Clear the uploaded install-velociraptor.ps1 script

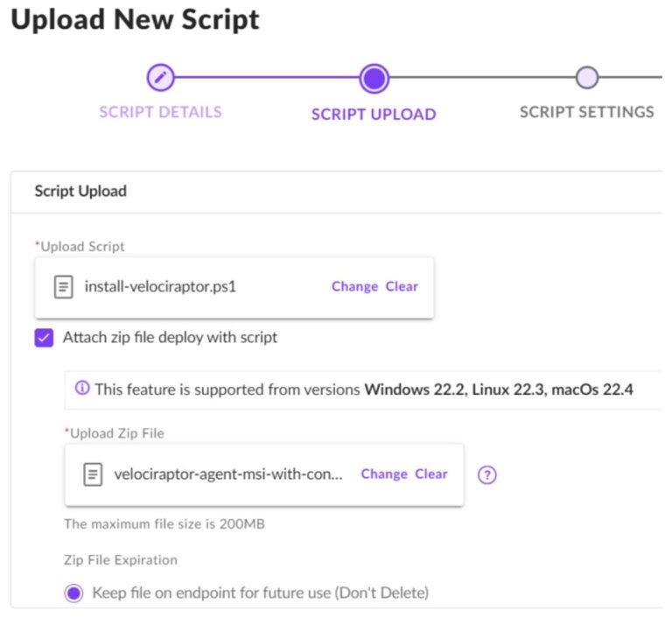pyautogui.click(x=402, y=286)
